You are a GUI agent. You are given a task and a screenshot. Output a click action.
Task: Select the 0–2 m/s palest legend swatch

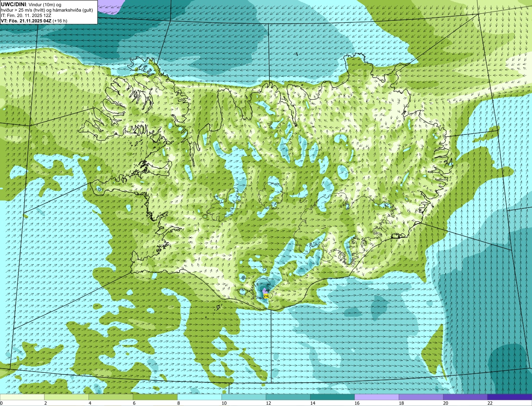tap(22, 397)
